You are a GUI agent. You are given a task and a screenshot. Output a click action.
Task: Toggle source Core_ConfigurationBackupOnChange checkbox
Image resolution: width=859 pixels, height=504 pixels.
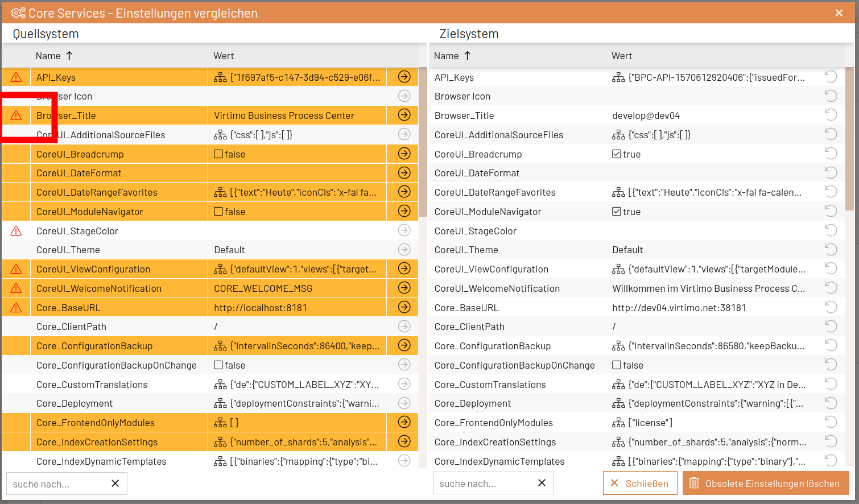[218, 365]
